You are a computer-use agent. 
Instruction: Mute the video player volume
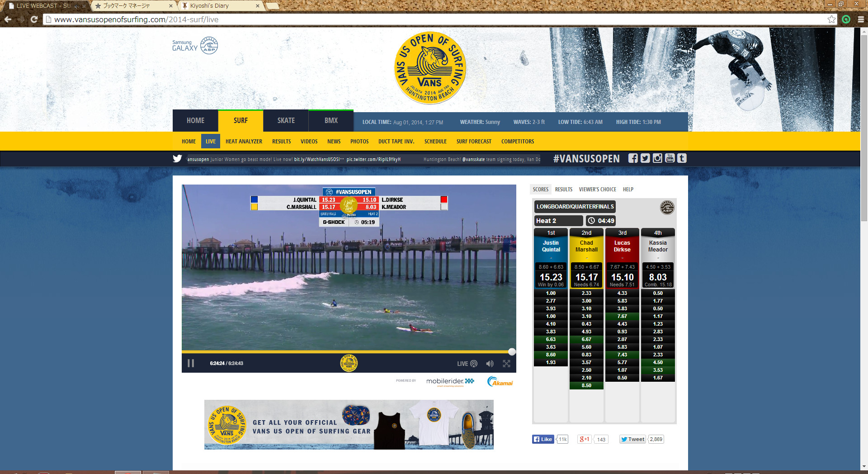[x=490, y=364]
